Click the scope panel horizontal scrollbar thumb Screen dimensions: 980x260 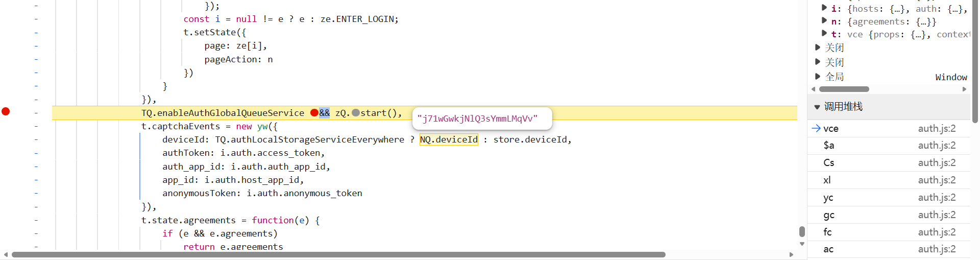click(x=844, y=89)
